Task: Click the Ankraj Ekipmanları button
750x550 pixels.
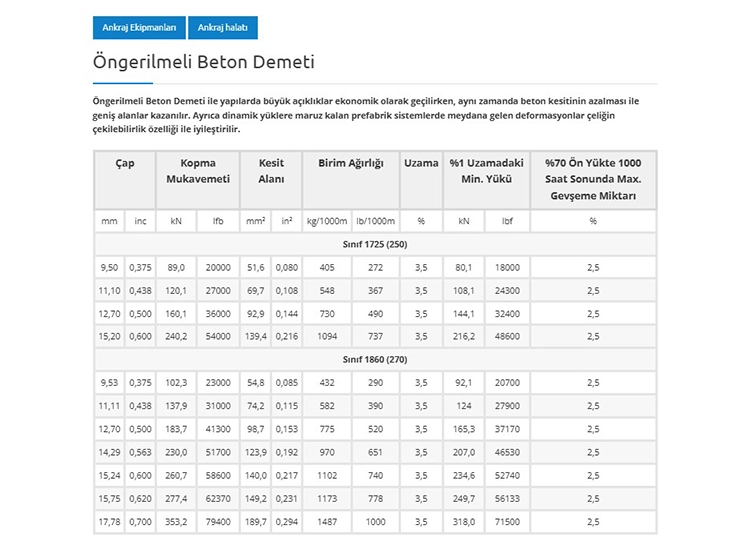Action: click(139, 27)
